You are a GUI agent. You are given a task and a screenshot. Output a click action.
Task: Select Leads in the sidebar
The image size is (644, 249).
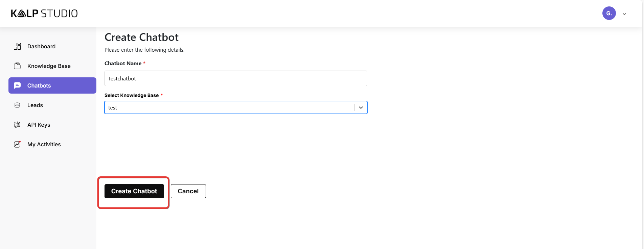35,105
